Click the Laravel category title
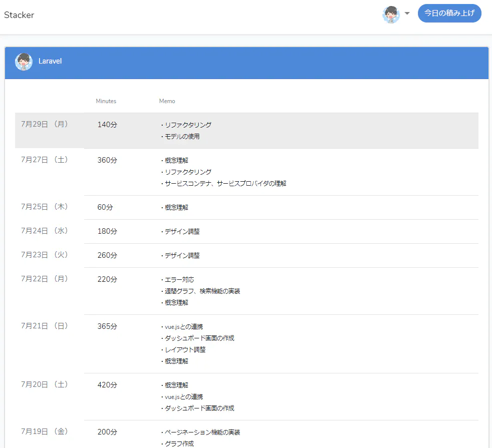This screenshot has height=448, width=492. click(x=50, y=61)
